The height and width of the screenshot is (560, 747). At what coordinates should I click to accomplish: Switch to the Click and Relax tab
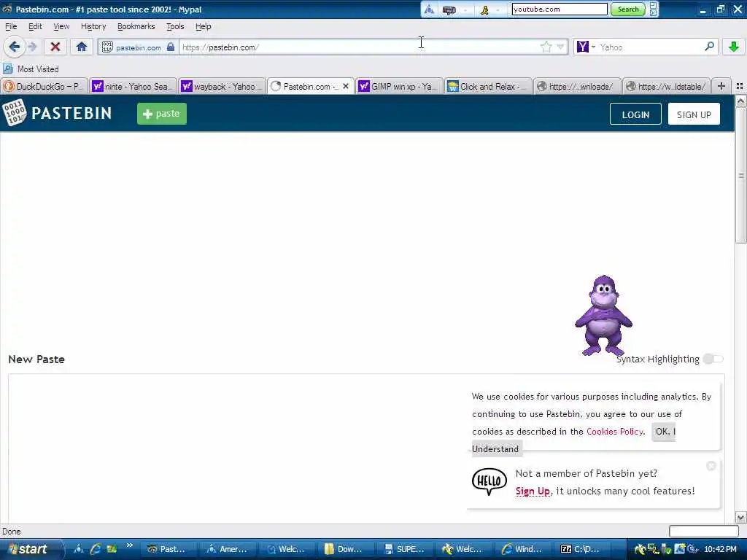pyautogui.click(x=488, y=86)
